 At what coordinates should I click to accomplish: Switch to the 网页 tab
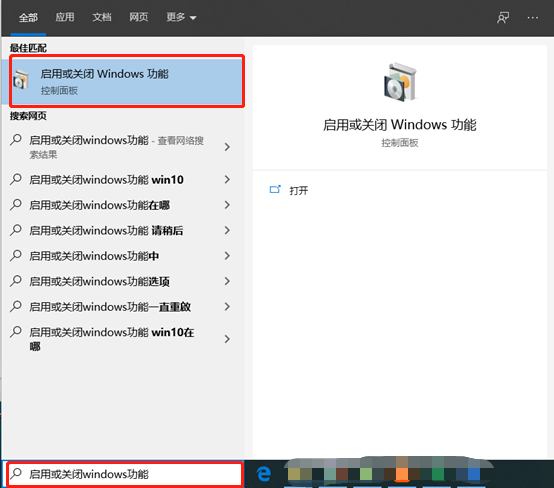(x=138, y=17)
